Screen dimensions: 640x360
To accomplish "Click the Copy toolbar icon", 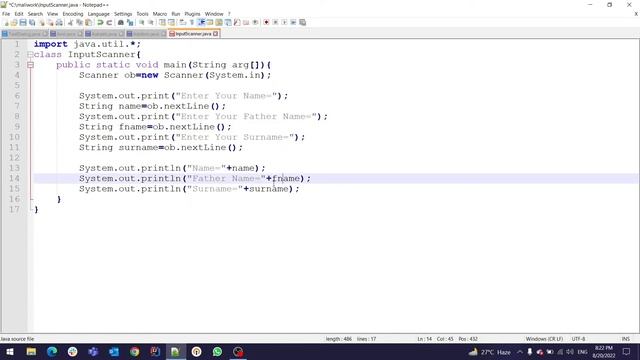I will pyautogui.click(x=79, y=22).
